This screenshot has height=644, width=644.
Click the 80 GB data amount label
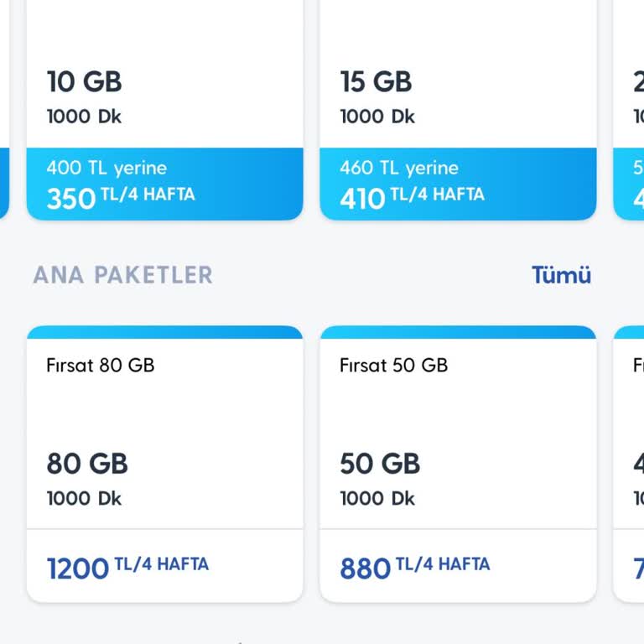click(87, 464)
